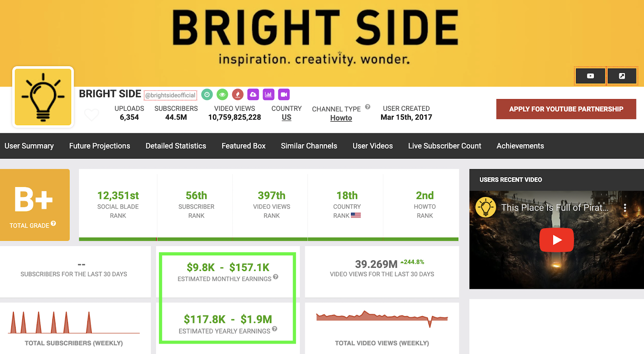Click Apply for YouTube Partnership button
The image size is (644, 354).
(566, 109)
